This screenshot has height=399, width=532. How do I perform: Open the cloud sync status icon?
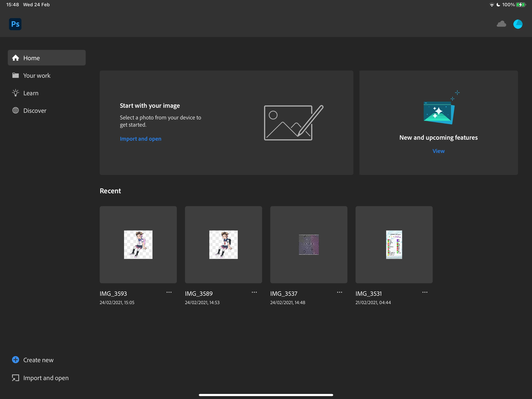[x=501, y=24]
